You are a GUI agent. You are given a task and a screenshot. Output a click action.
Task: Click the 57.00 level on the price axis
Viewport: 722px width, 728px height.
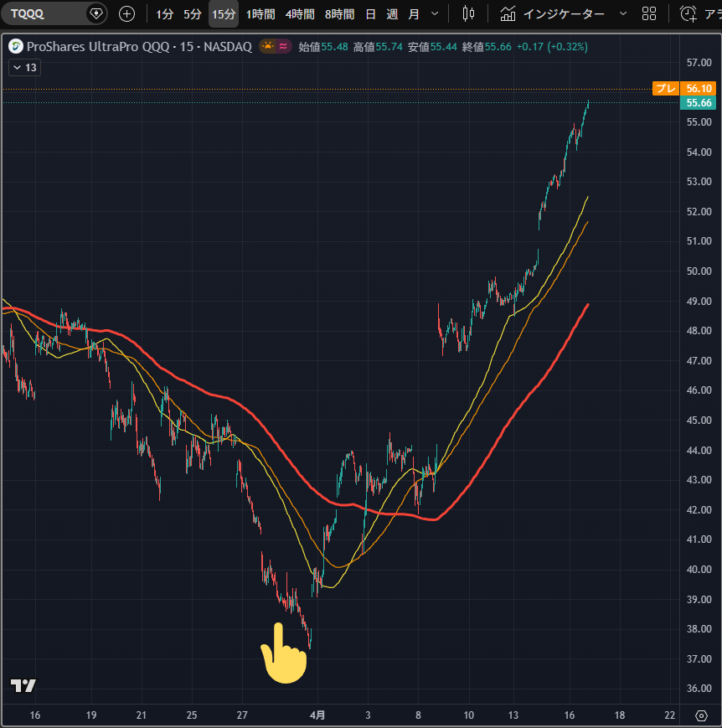click(699, 63)
